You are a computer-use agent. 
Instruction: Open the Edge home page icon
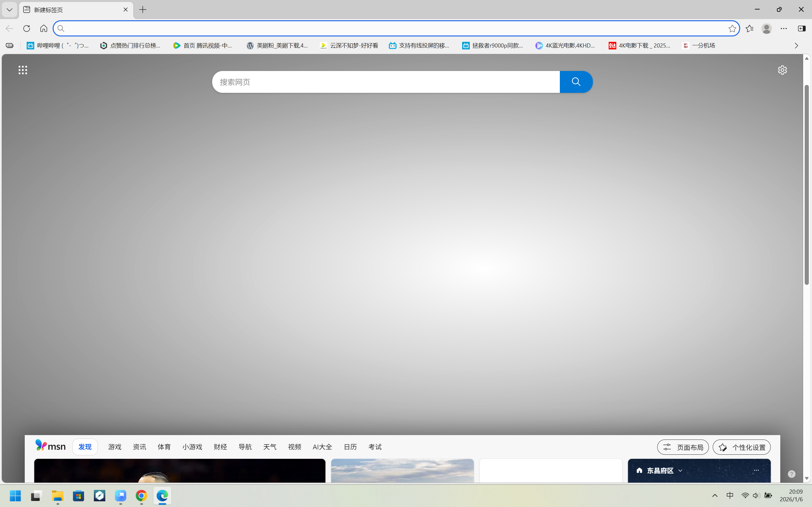(x=44, y=29)
